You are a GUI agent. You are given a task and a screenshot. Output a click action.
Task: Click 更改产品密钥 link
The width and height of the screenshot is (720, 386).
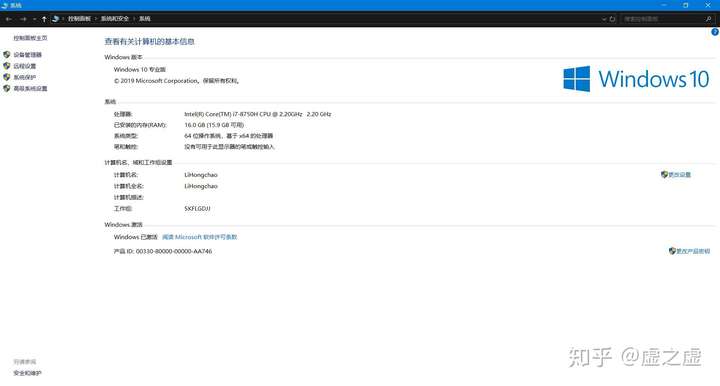pos(693,251)
